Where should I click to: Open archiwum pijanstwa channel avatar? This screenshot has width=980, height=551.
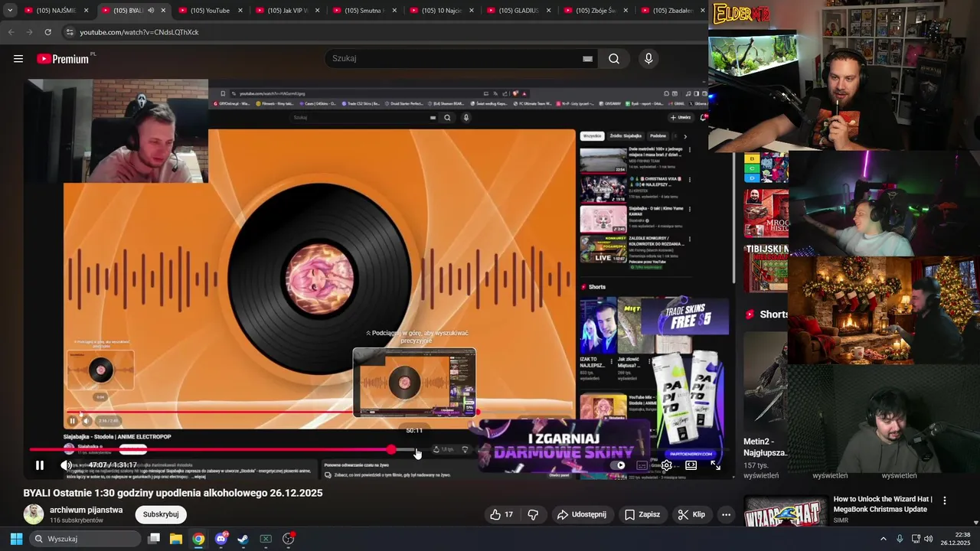(34, 514)
